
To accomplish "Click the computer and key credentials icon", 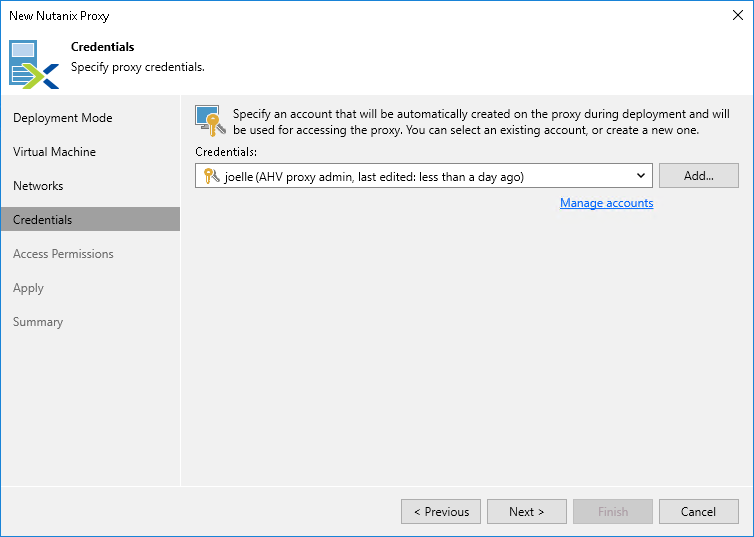I will tap(210, 121).
